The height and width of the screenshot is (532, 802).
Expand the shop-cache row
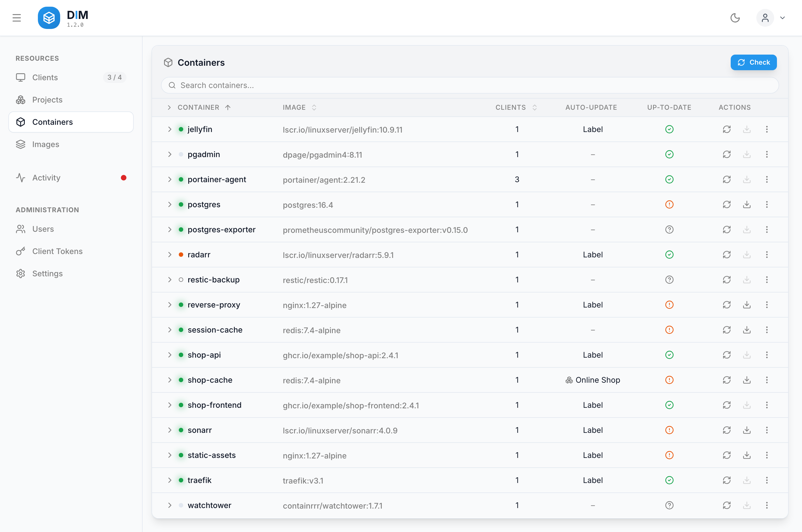coord(170,380)
